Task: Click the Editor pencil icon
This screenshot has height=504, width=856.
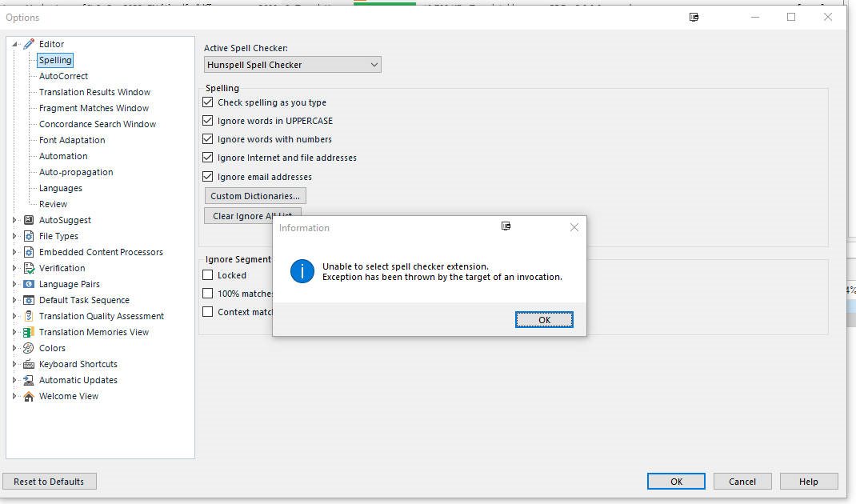Action: 29,44
